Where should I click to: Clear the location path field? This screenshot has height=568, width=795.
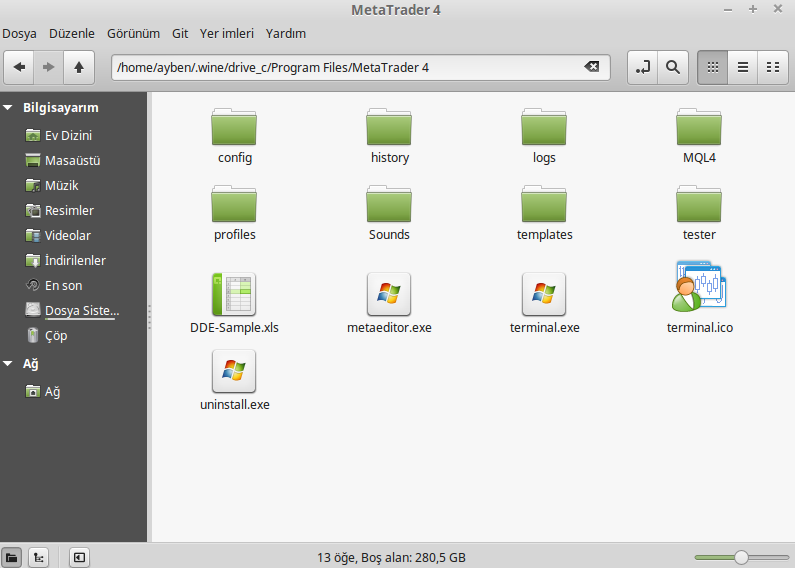(x=592, y=66)
